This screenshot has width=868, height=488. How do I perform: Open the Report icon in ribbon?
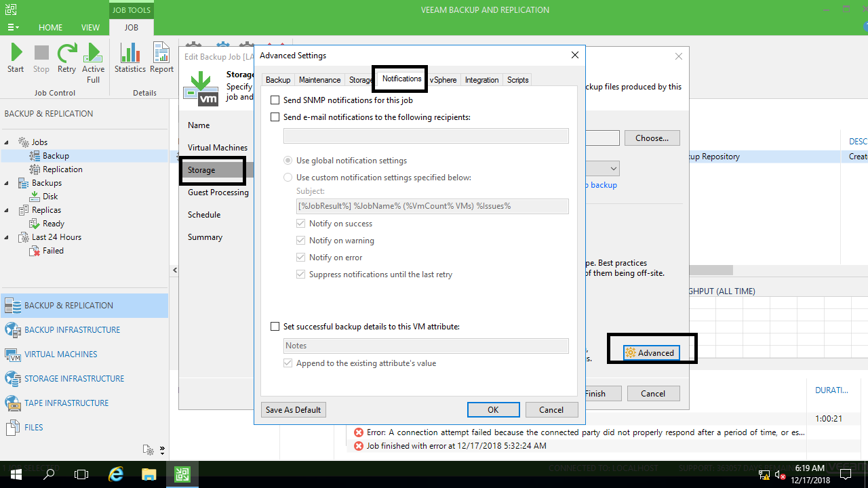(161, 54)
